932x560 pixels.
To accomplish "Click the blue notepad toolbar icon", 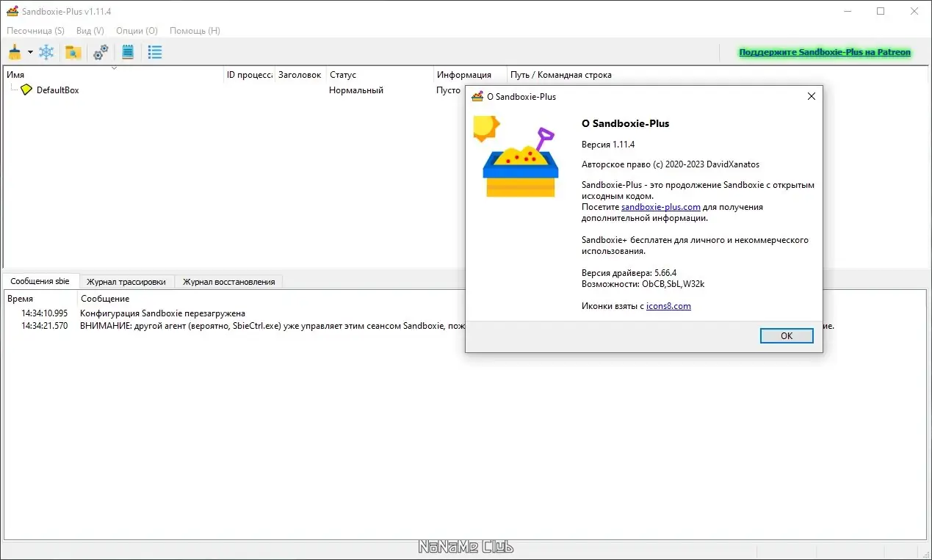I will click(128, 52).
